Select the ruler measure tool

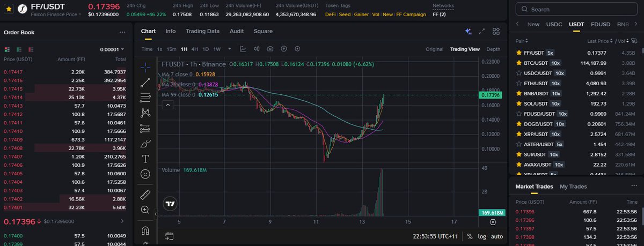pyautogui.click(x=145, y=195)
